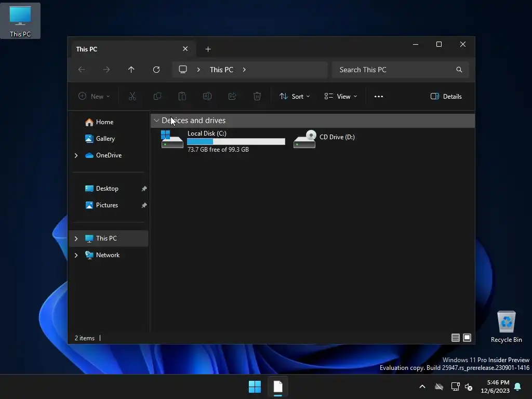The image size is (532, 399).
Task: Click the "2 items" status text
Action: (x=85, y=338)
